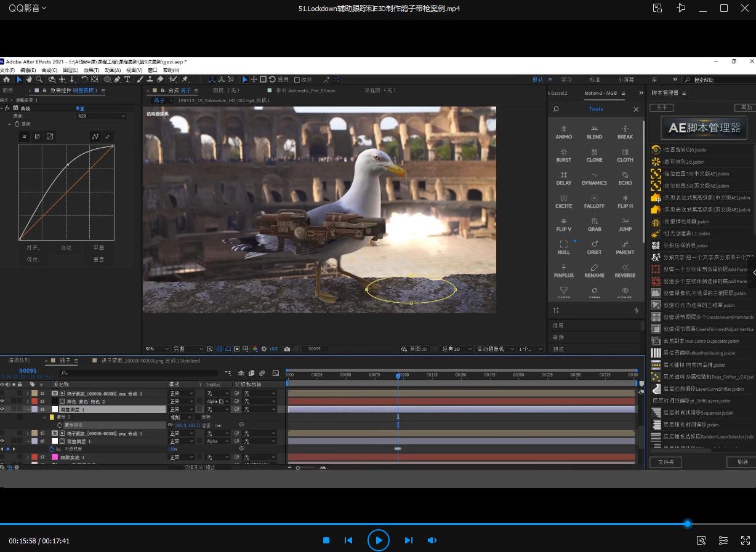Open the RGB channel dropdown in curves effect
This screenshot has width=756, height=552.
[101, 116]
